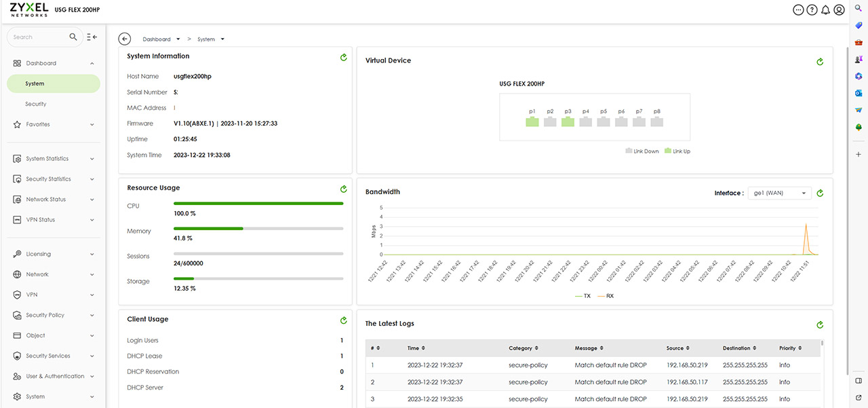Image resolution: width=868 pixels, height=408 pixels.
Task: Open User & Authentication menu item
Action: pyautogui.click(x=53, y=376)
